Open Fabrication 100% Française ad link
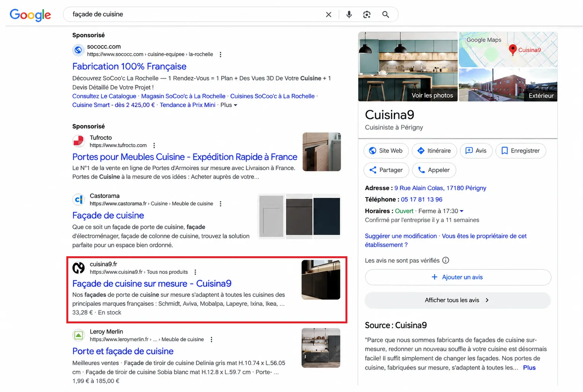The width and height of the screenshot is (583, 392). click(129, 66)
